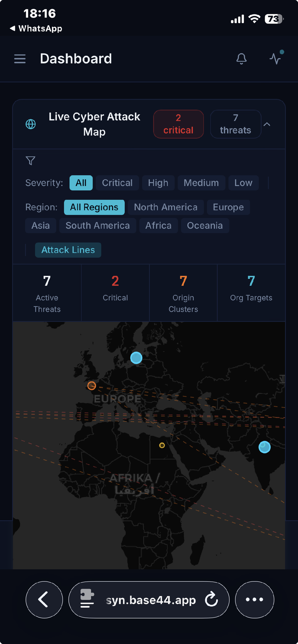Collapse the Live Cyber Attack Map panel
Image resolution: width=298 pixels, height=644 pixels.
[267, 124]
